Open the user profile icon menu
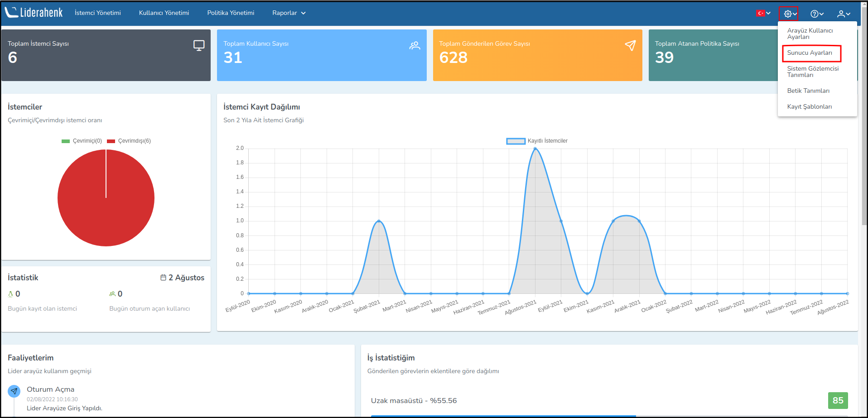 [x=843, y=14]
